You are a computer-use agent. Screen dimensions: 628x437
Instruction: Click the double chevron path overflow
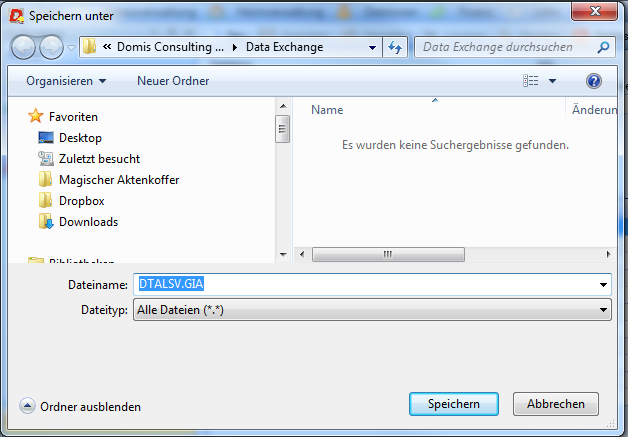click(107, 46)
